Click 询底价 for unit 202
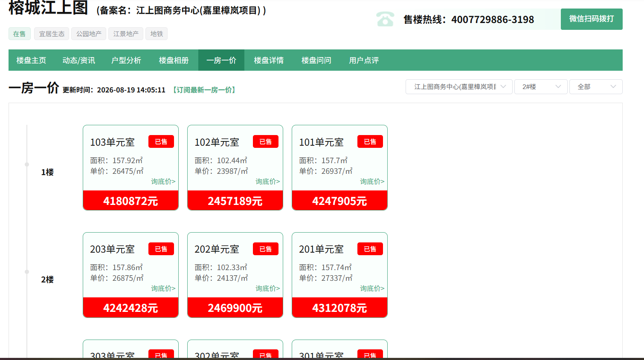Viewport: 644px width, 360px height. (x=268, y=288)
